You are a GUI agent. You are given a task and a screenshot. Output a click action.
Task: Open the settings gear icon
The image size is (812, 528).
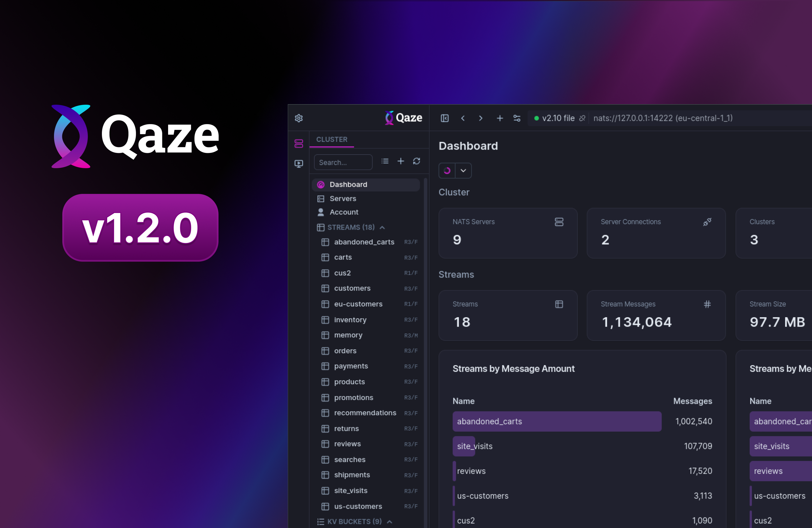299,118
